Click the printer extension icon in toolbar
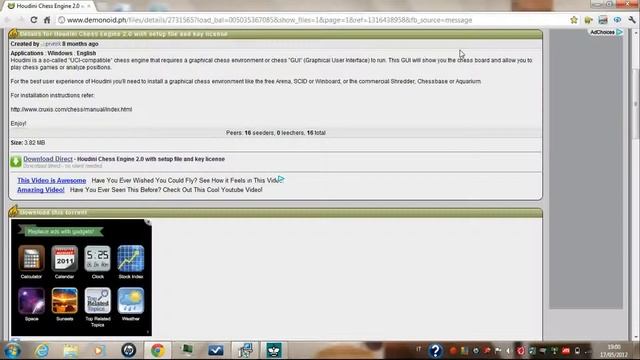This screenshot has height=360, width=640. click(x=603, y=20)
